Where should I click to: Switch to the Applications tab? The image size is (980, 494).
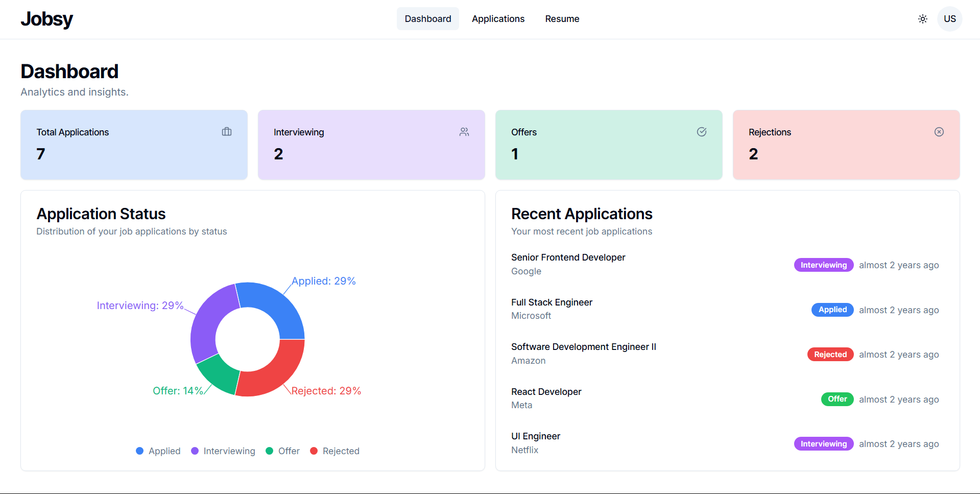coord(497,19)
